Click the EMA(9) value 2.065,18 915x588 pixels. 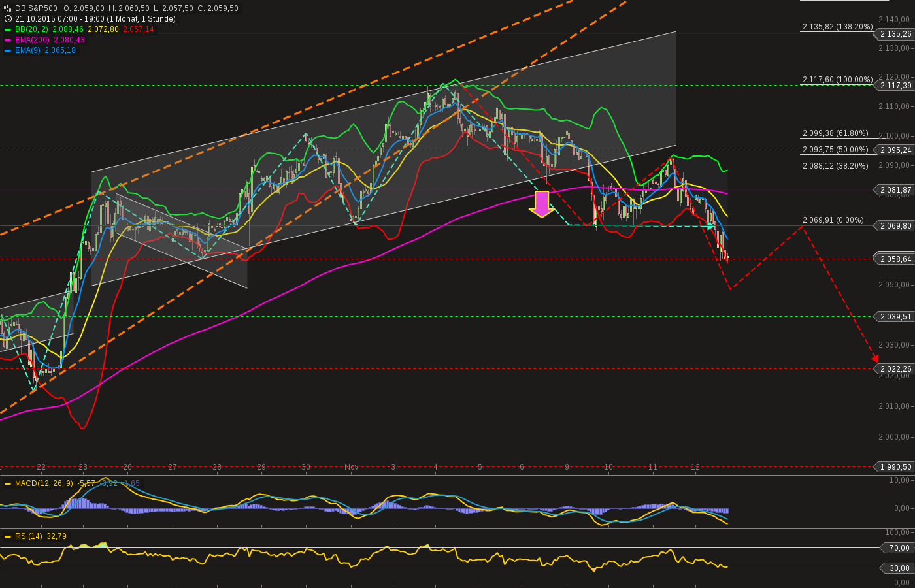(60, 50)
